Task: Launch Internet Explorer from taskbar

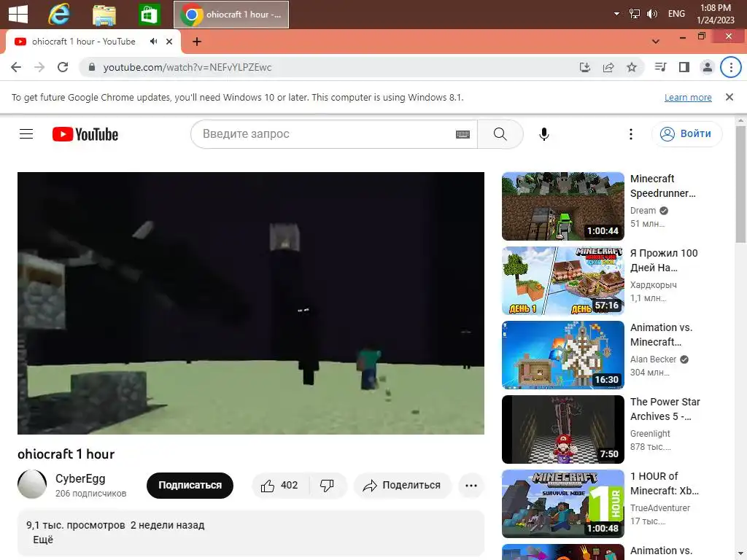Action: 59,15
